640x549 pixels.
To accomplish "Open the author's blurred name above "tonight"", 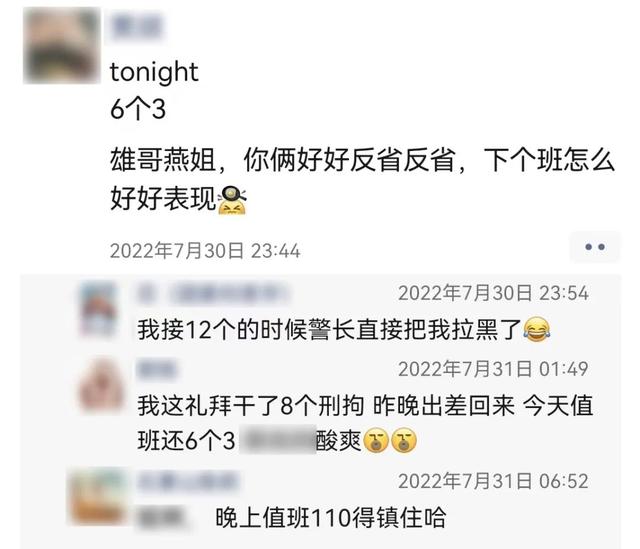I will (x=137, y=27).
